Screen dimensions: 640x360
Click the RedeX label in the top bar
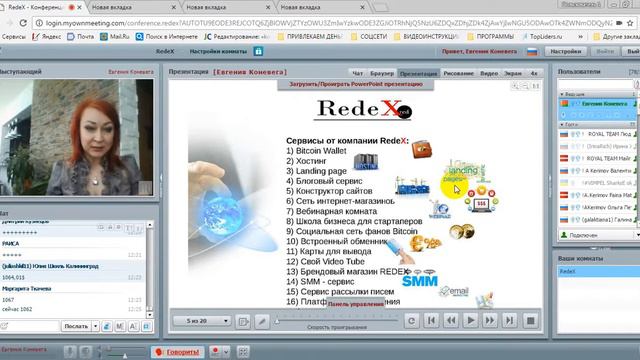tap(165, 51)
